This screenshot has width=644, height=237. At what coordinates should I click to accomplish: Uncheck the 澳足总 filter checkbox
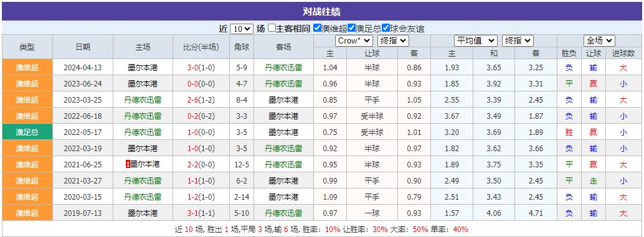[351, 28]
